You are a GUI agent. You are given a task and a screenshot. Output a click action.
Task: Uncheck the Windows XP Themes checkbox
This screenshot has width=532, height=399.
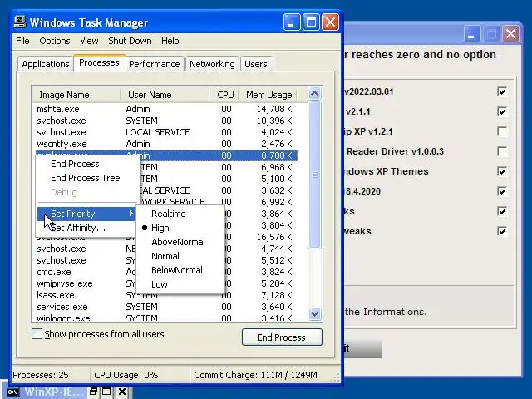tap(502, 171)
